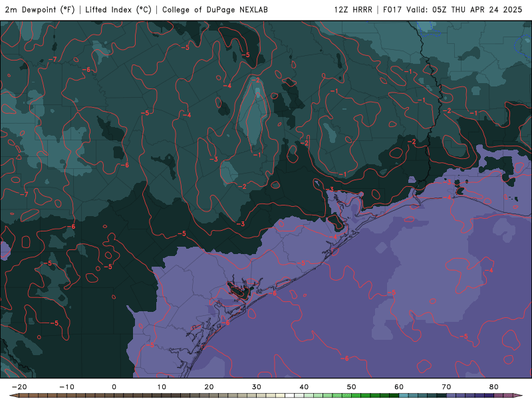The height and width of the screenshot is (399, 532).
Task: Click the "2m Dewpoint (°F)" title text
Action: pyautogui.click(x=40, y=10)
